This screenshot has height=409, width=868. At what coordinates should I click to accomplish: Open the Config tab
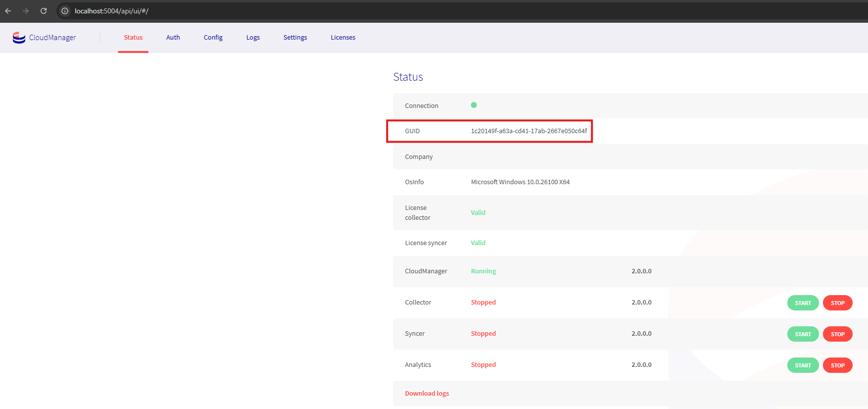(x=213, y=38)
